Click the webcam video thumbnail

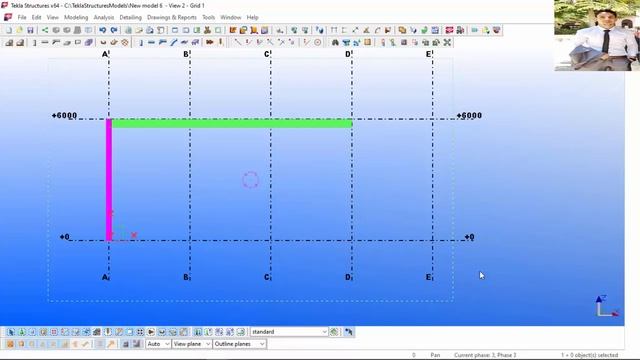tap(597, 36)
